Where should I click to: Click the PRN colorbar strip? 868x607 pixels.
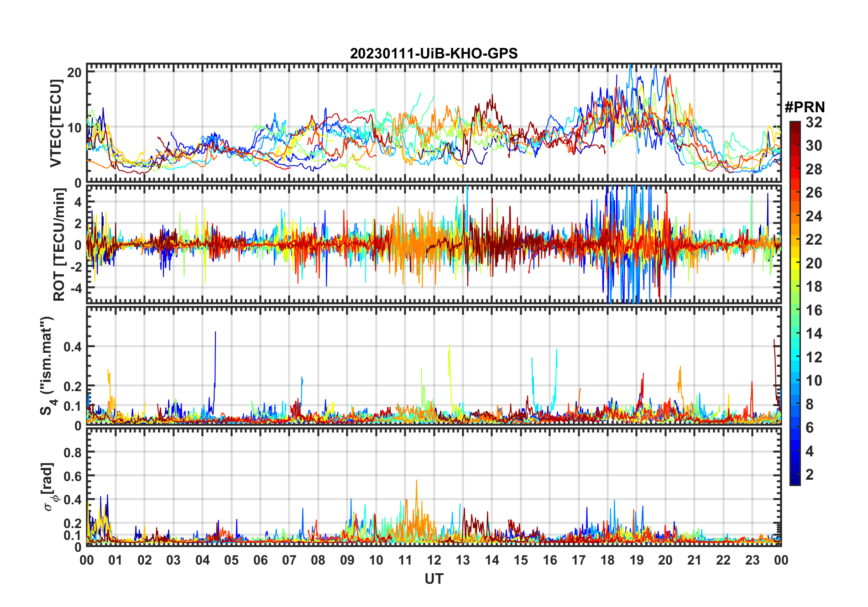795,303
